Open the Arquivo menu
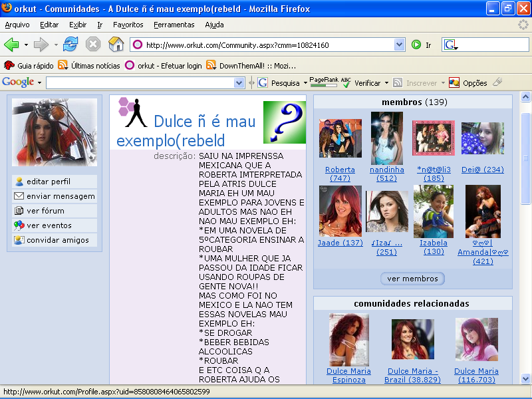The height and width of the screenshot is (399, 532). tap(17, 25)
